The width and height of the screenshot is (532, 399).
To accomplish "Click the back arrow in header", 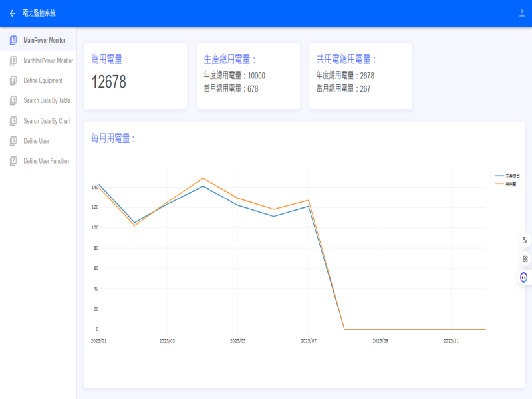I will 13,13.
